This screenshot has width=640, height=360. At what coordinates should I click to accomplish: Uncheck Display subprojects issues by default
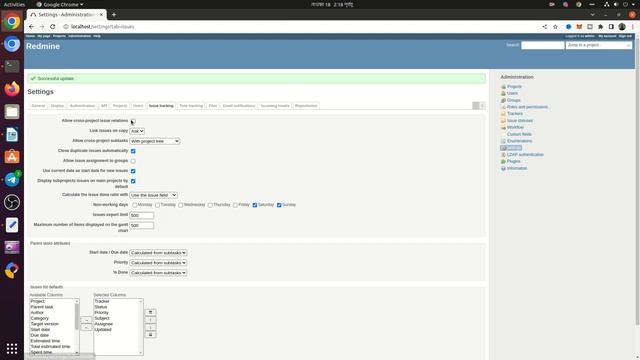[x=133, y=181]
